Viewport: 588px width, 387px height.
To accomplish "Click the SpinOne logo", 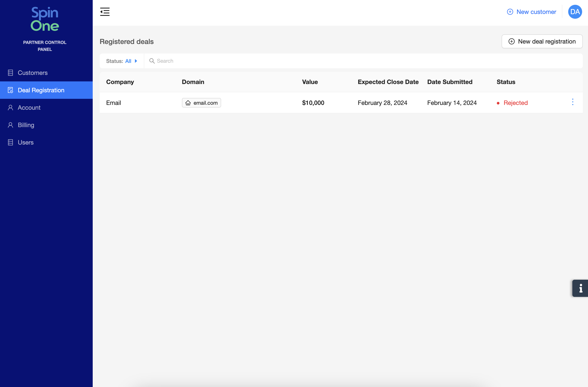I will coord(45,19).
